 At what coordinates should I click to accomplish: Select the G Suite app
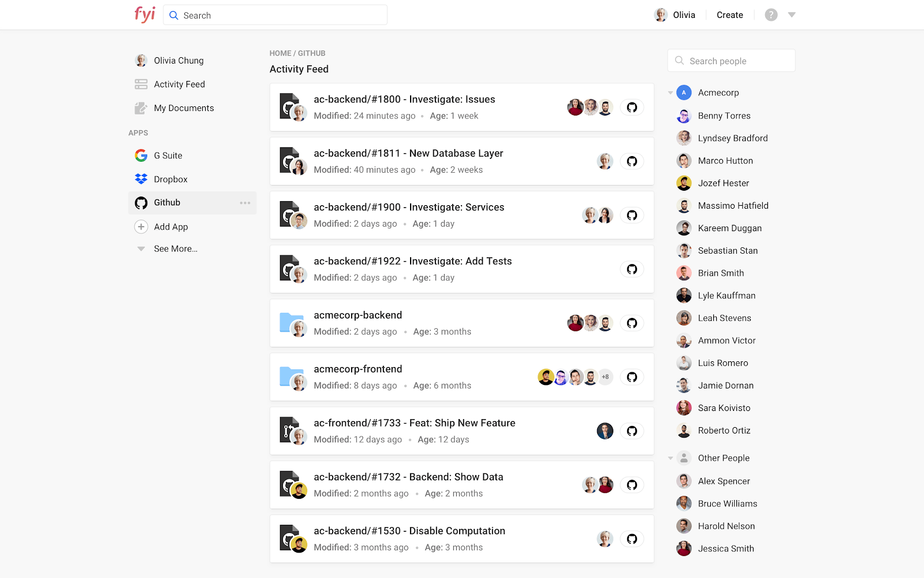(x=158, y=155)
